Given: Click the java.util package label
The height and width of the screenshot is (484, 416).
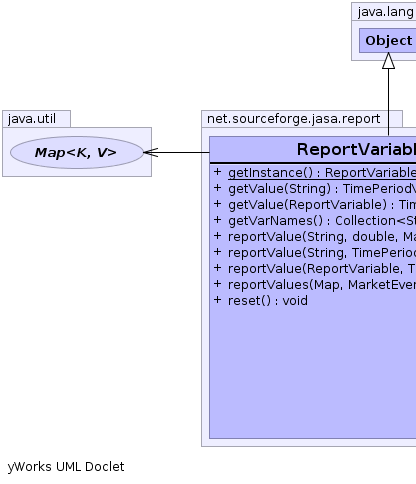Looking at the screenshot, I should (x=32, y=119).
